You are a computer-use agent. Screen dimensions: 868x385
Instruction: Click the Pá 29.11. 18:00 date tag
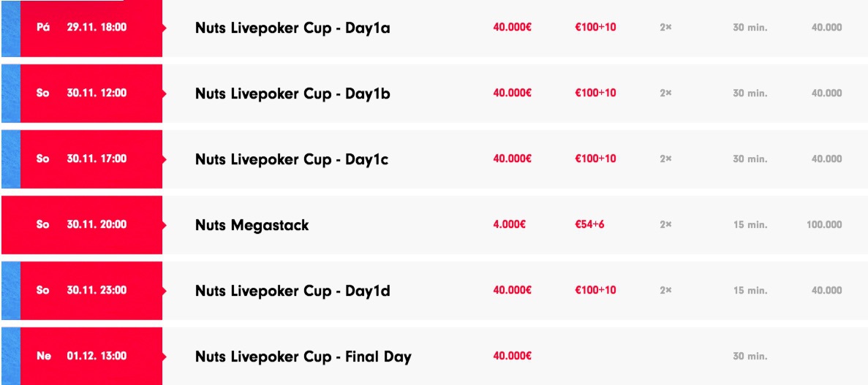point(91,28)
